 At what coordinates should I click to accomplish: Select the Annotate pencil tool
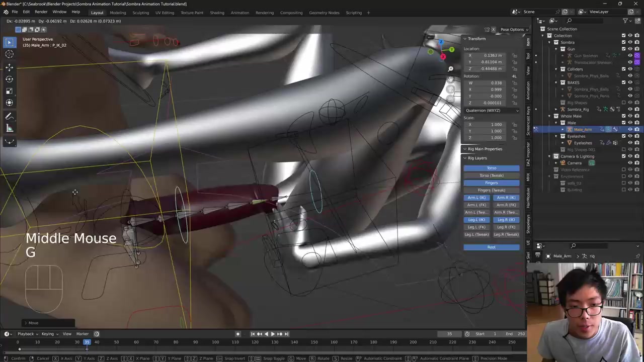9,116
